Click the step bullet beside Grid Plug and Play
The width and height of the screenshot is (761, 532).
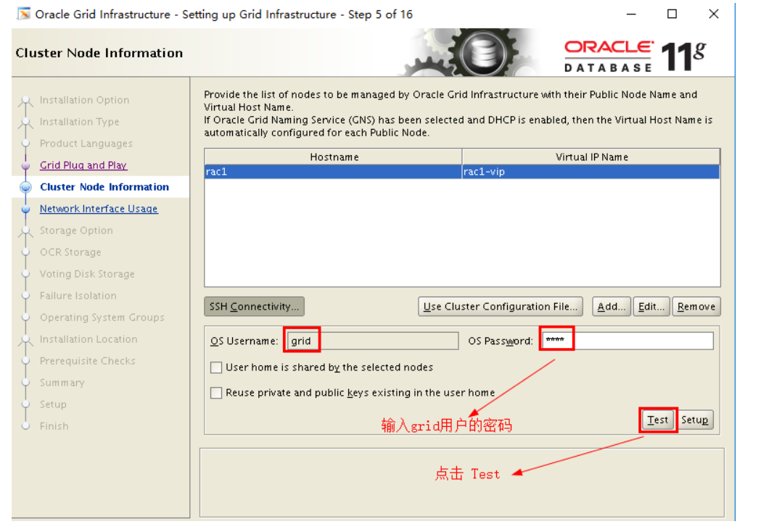coord(25,165)
